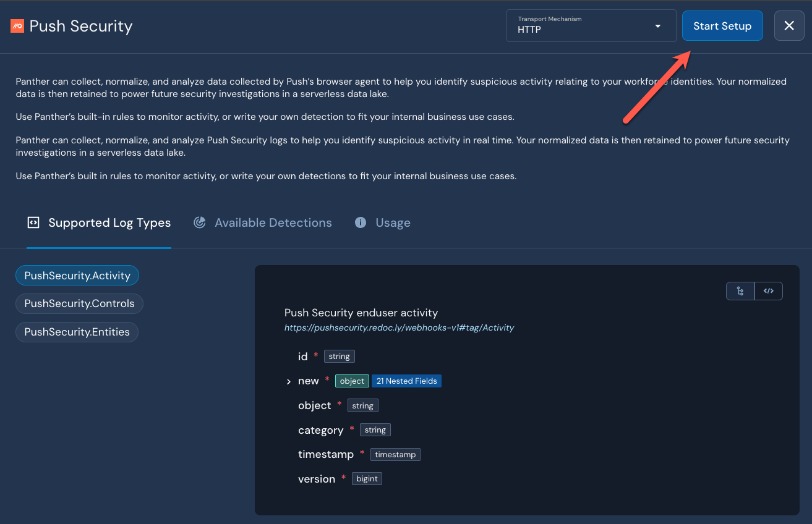
Task: Click the Supported Log Types code icon
Action: pyautogui.click(x=33, y=222)
